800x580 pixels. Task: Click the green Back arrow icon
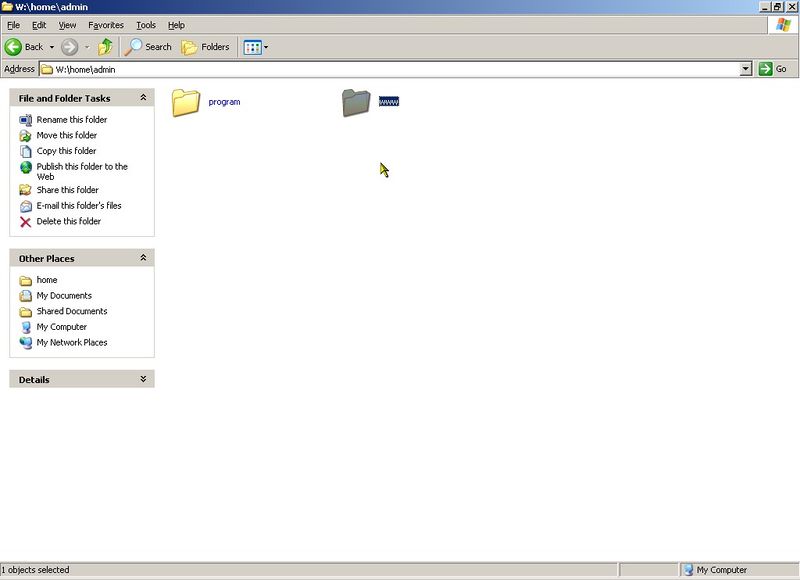tap(13, 47)
